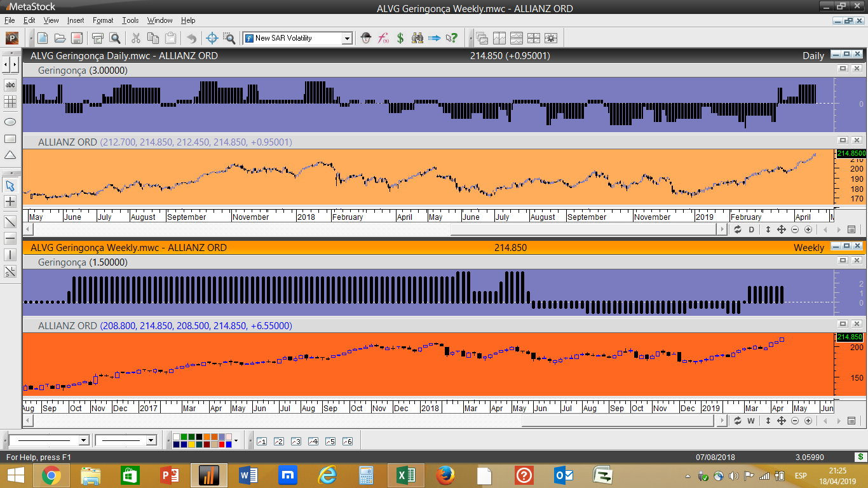The image size is (868, 488).
Task: Toggle the D periodicity button on daily chart
Action: (751, 229)
